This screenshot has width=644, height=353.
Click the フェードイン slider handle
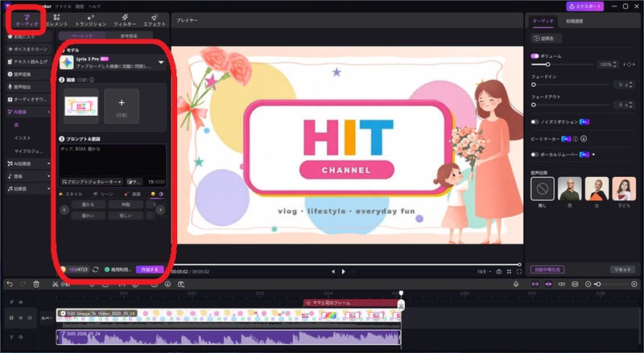coord(534,84)
